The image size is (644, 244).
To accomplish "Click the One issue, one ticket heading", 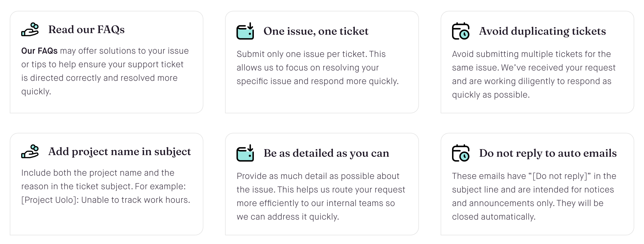I will pos(316,31).
